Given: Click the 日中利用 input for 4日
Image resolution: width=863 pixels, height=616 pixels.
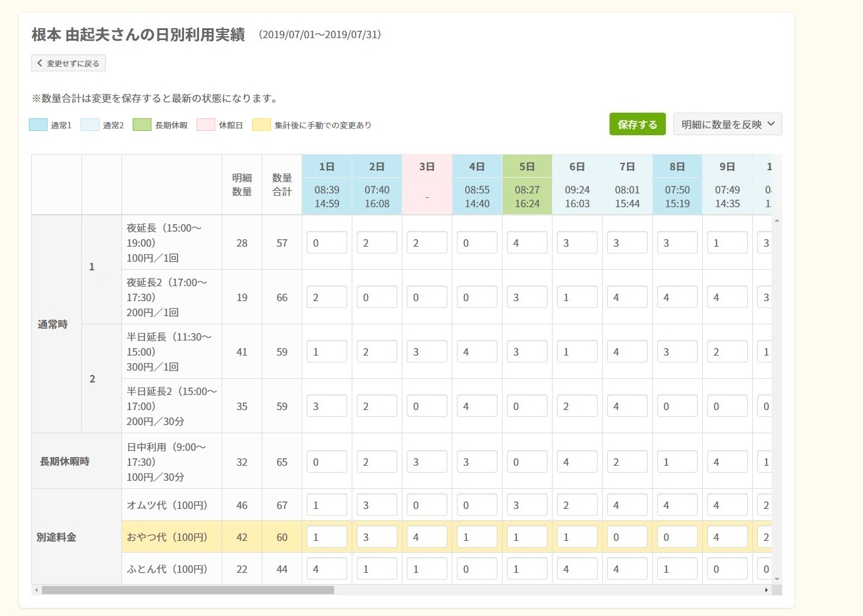Looking at the screenshot, I should pyautogui.click(x=477, y=462).
